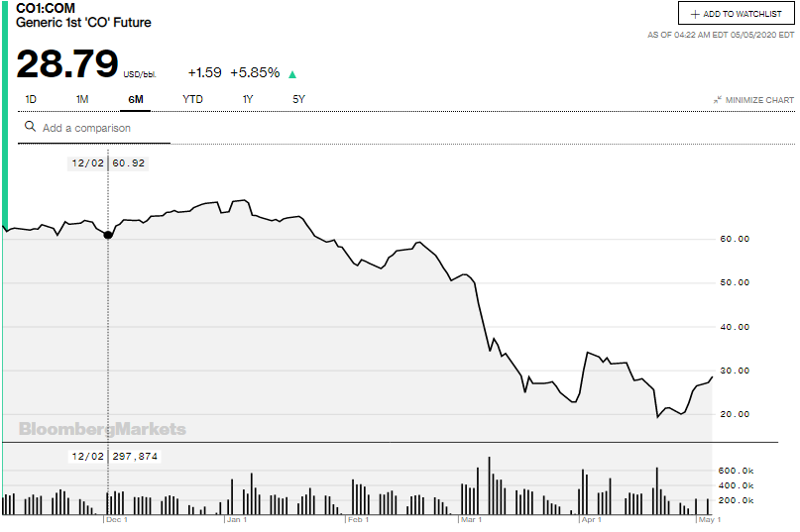Viewport: 800px width, 532px height.
Task: Click the magnifier search icon
Action: click(30, 127)
